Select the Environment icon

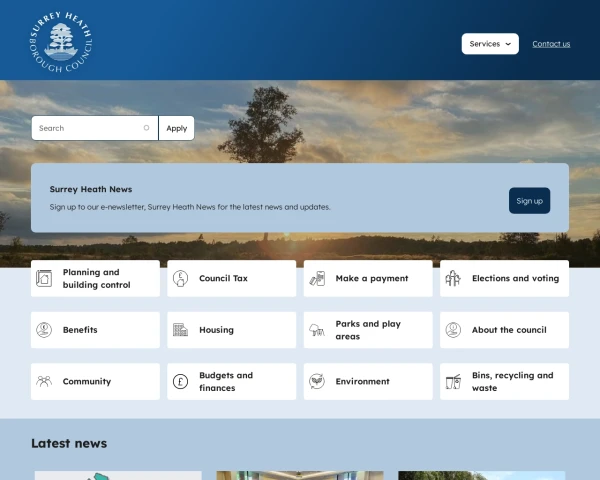pyautogui.click(x=317, y=382)
